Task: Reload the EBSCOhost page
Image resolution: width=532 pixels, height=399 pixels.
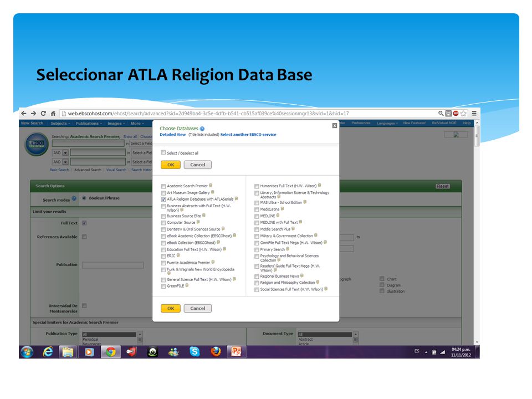Action: [43, 114]
